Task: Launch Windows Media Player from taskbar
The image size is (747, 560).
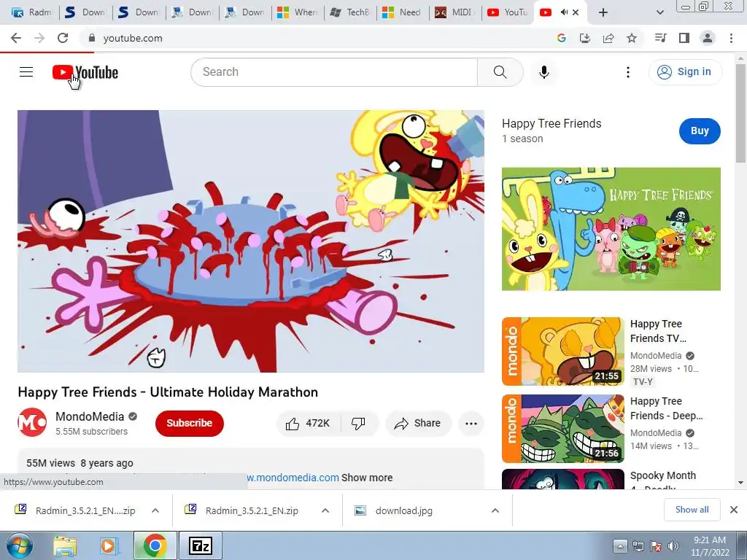Action: [109, 545]
